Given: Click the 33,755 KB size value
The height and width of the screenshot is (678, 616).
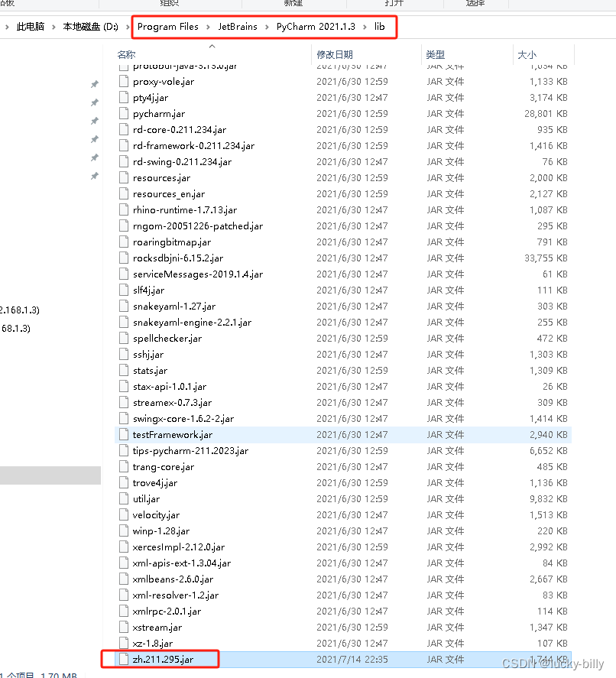Looking at the screenshot, I should tap(546, 258).
